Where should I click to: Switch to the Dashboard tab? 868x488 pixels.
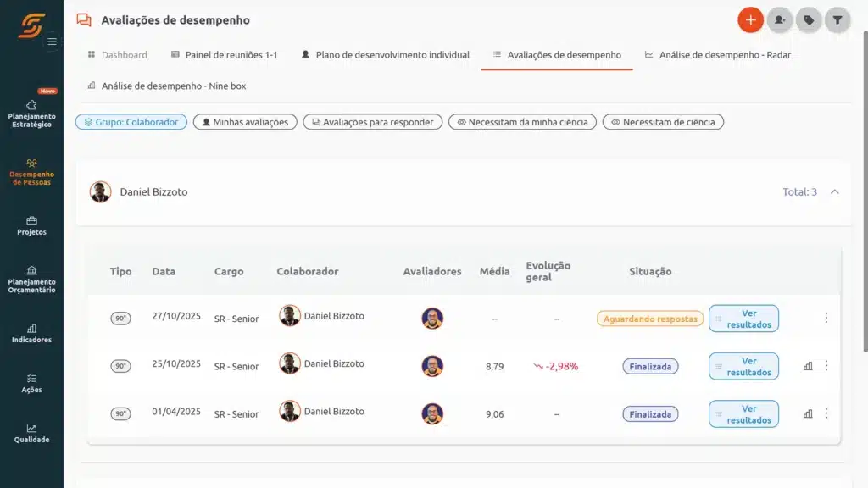tap(120, 54)
